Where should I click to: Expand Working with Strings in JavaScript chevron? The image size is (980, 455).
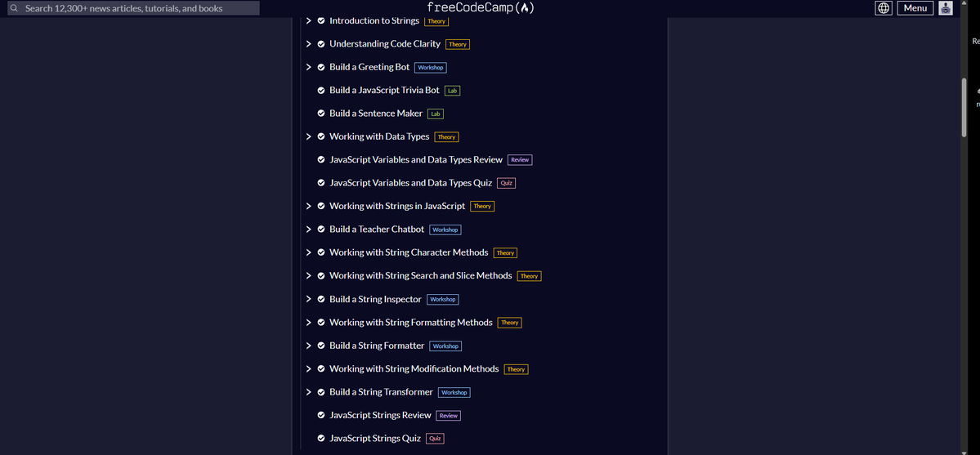coord(308,206)
